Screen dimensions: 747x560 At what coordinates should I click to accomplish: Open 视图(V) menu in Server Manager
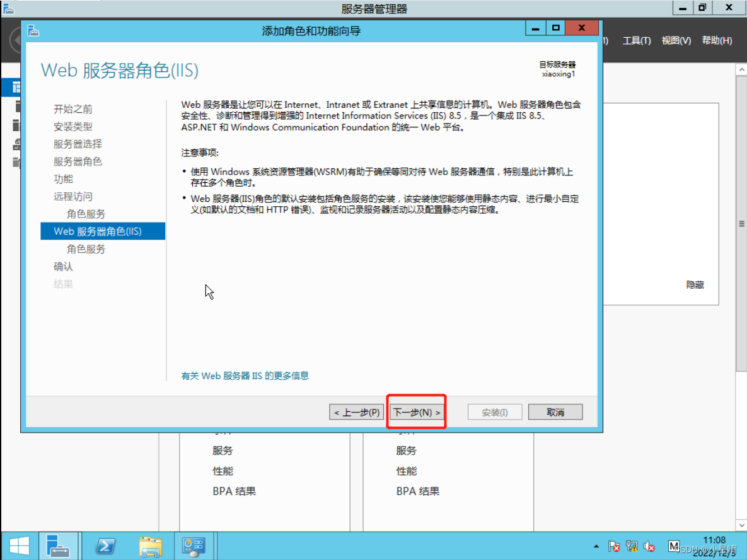(x=676, y=40)
